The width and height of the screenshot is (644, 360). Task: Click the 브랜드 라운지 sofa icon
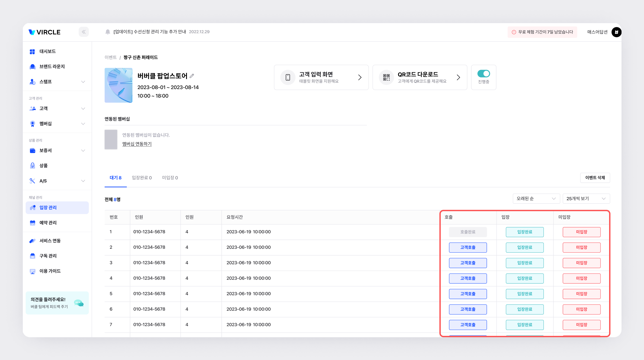coord(32,66)
